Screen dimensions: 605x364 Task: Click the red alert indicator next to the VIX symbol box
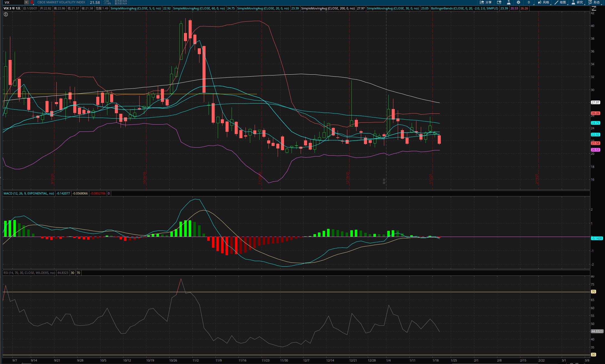[x=32, y=2]
